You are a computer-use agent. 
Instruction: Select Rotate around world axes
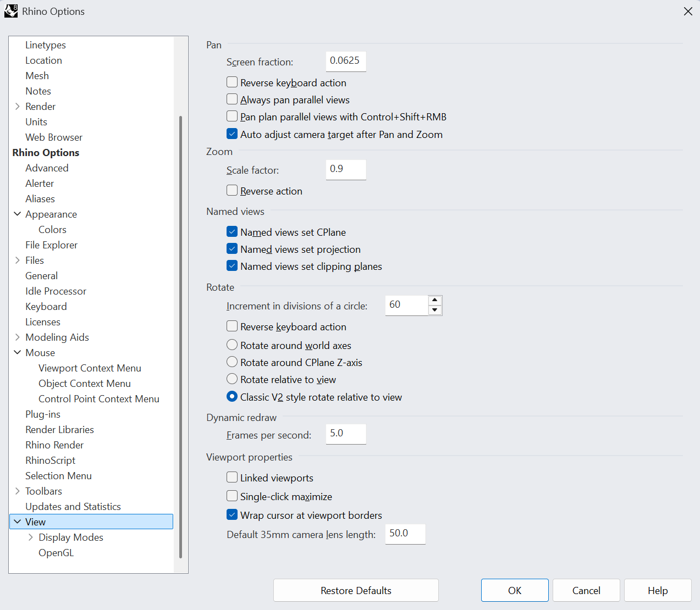tap(232, 345)
